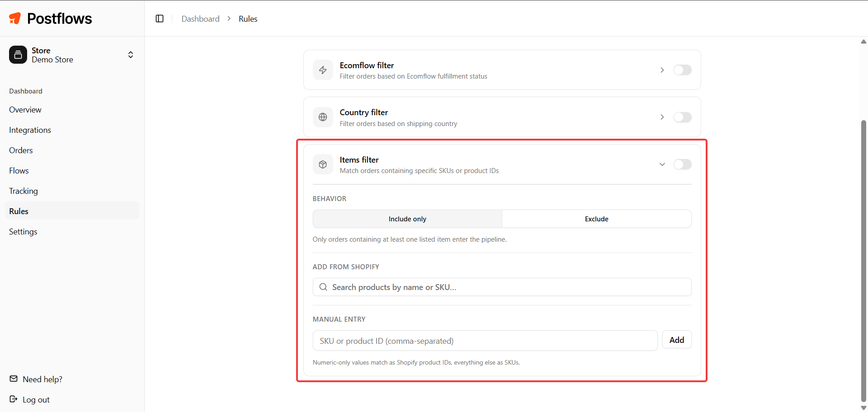Click the scrollbar down arrow
The image size is (868, 412).
863,407
